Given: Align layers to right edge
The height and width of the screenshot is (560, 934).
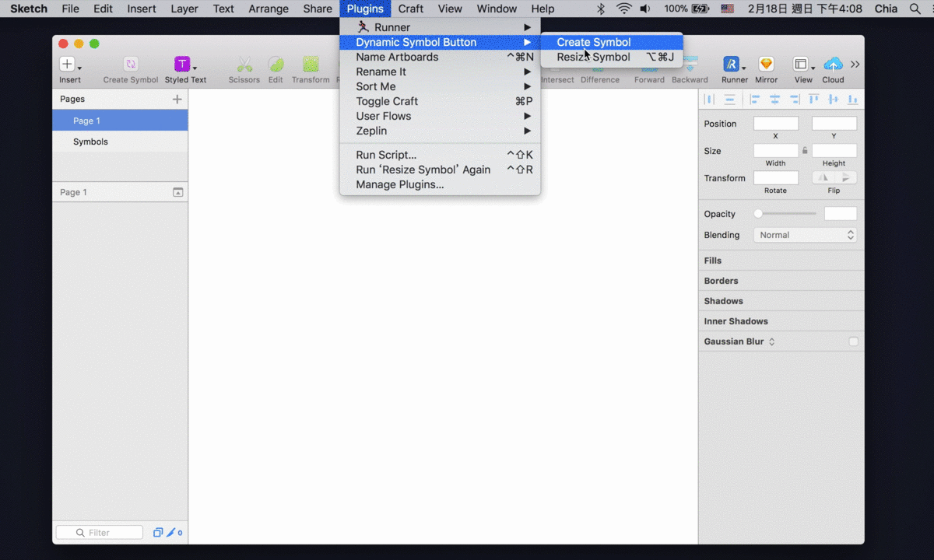Looking at the screenshot, I should (794, 100).
